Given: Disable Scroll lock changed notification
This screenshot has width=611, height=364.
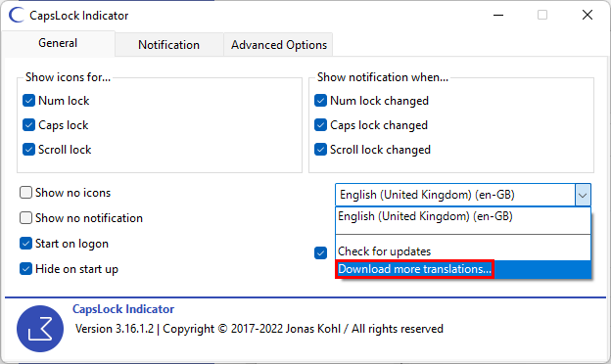Looking at the screenshot, I should [x=320, y=149].
